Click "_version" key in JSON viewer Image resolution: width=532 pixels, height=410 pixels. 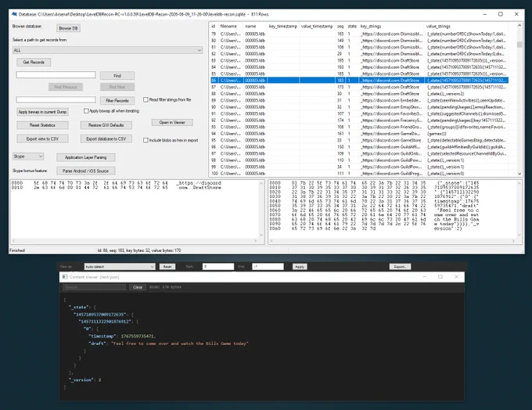click(81, 379)
